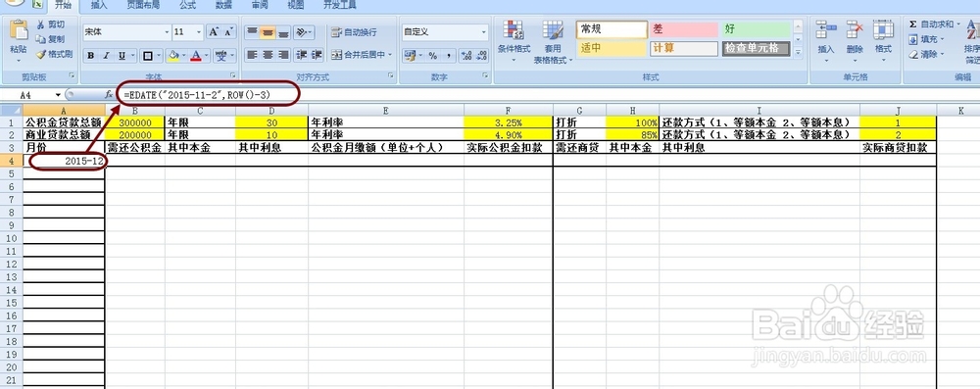Screen dimensions: 980x389
Task: Switch to the 页面布局 (Page Layout) tab
Action: [143, 6]
